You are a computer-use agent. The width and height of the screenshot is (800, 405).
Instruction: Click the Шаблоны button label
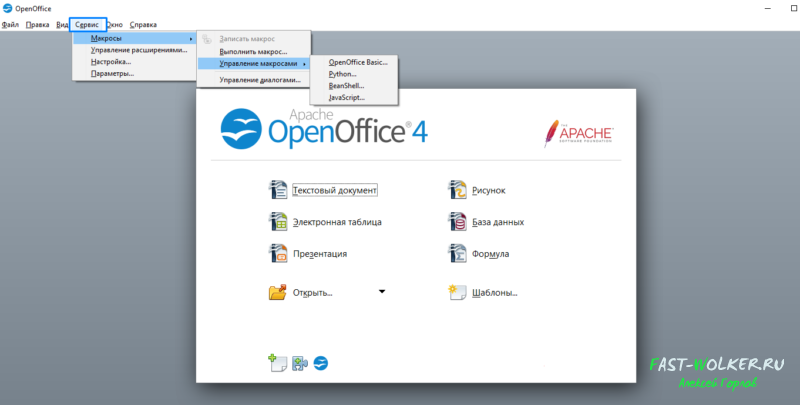[x=495, y=293]
